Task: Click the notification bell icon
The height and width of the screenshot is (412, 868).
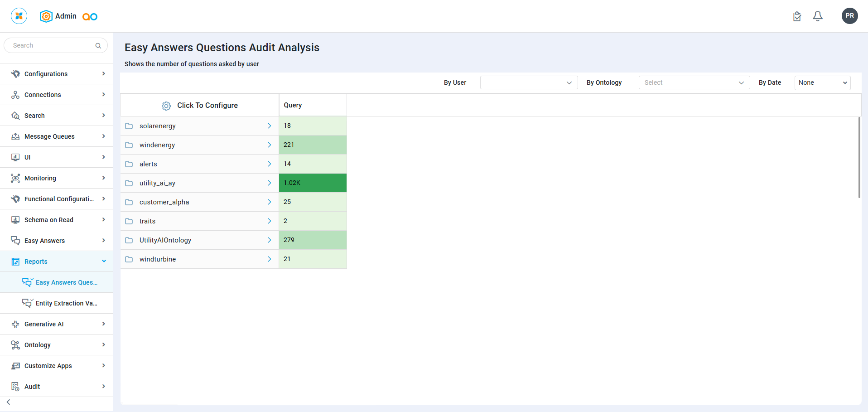Action: click(818, 16)
